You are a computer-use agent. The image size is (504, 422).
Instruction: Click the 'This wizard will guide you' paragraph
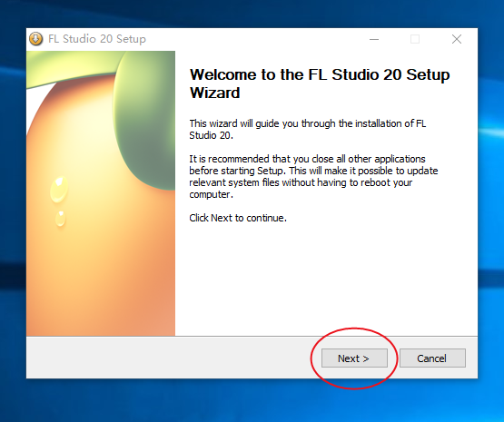pyautogui.click(x=308, y=129)
